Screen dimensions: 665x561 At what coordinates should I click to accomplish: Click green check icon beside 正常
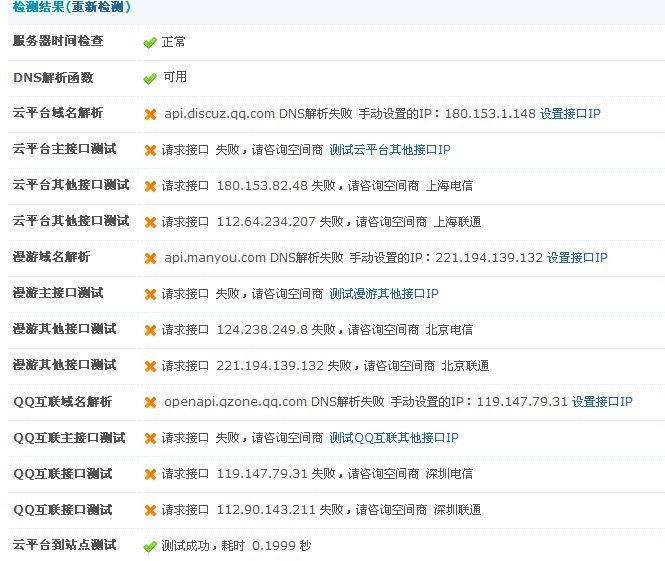tap(150, 42)
